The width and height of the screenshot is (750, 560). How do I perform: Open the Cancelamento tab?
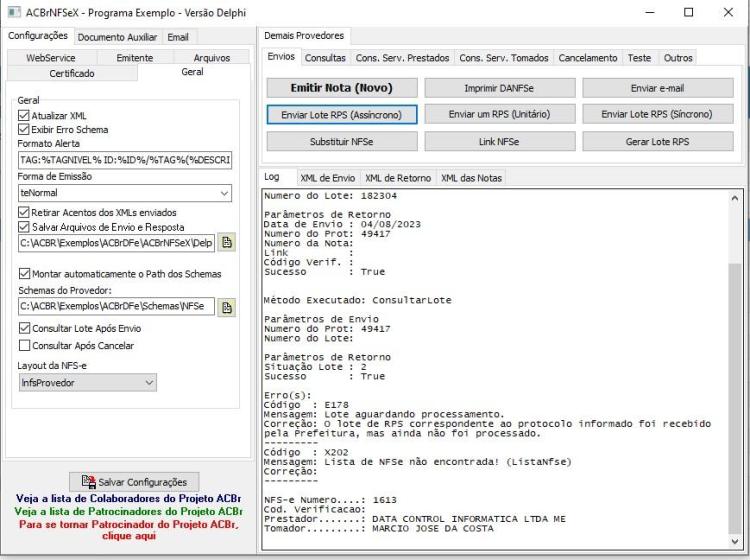(x=588, y=58)
